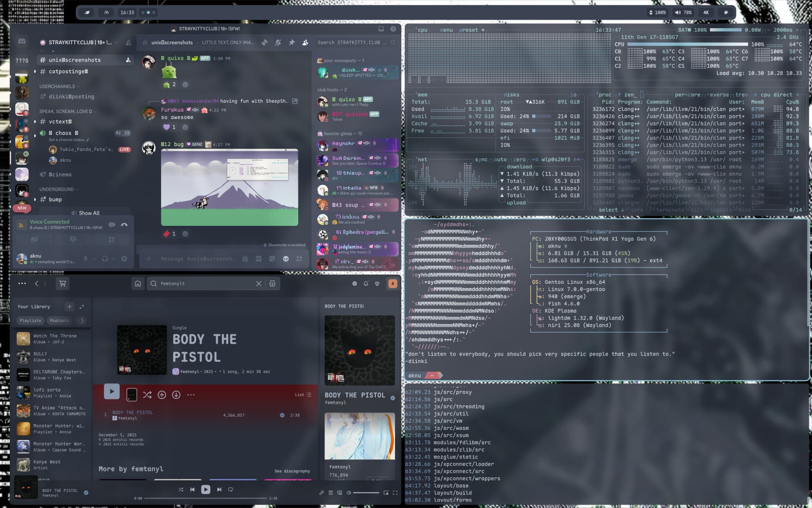Open the List view dropdown in Spotify
The image size is (812, 508).
(303, 395)
